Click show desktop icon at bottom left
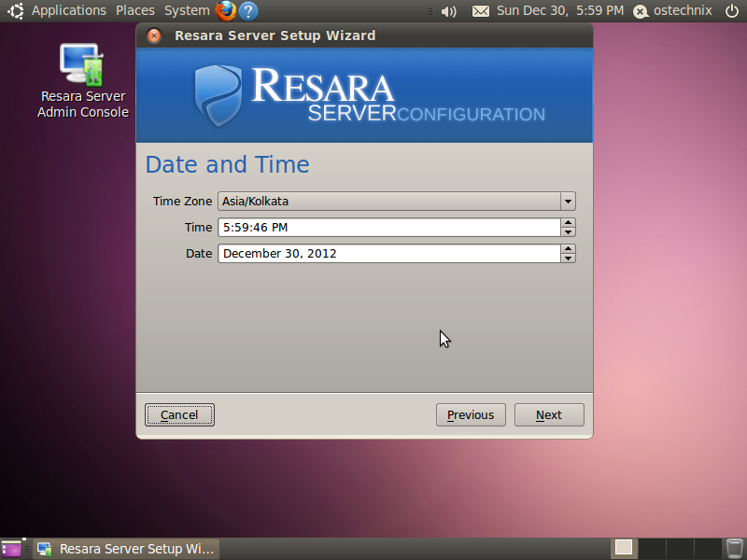Screen dimensions: 747x560 [x=11, y=549]
